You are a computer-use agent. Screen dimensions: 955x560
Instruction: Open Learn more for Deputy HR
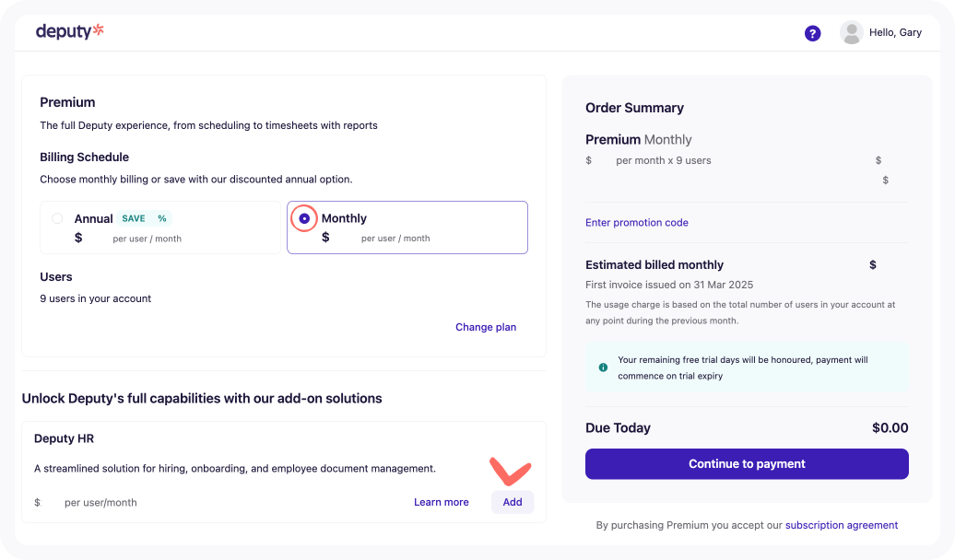[x=442, y=502]
